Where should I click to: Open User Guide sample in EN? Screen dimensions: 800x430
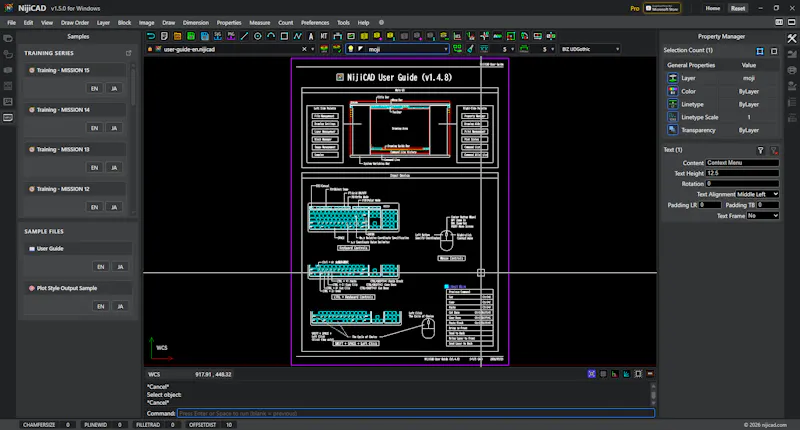tap(101, 267)
